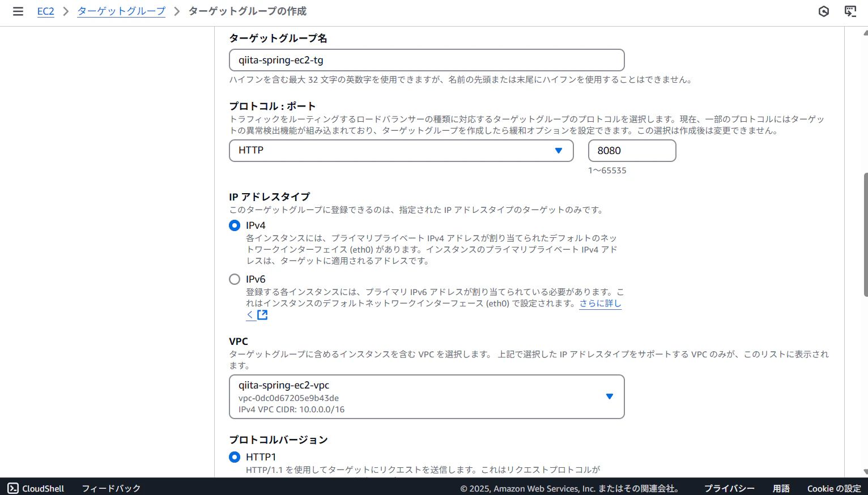Screen dimensions: 868x495
Task: Click the AWS copyright notice text
Action: tap(569, 488)
